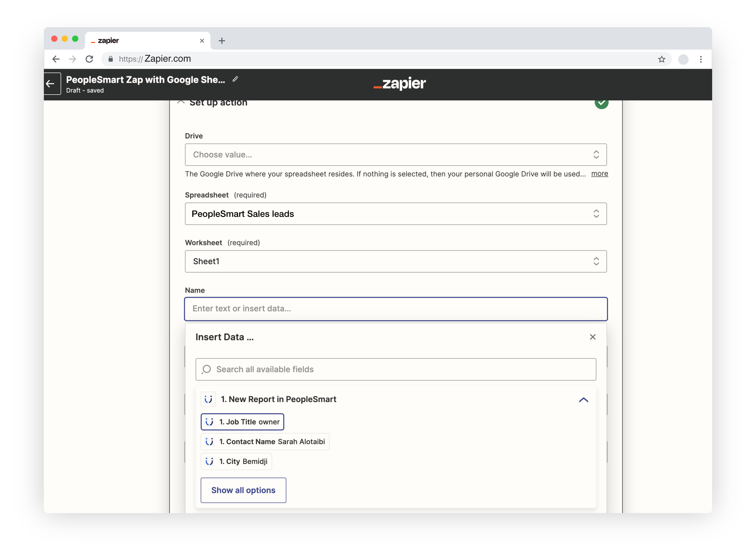
Task: Click the more link under Drive
Action: (x=599, y=174)
